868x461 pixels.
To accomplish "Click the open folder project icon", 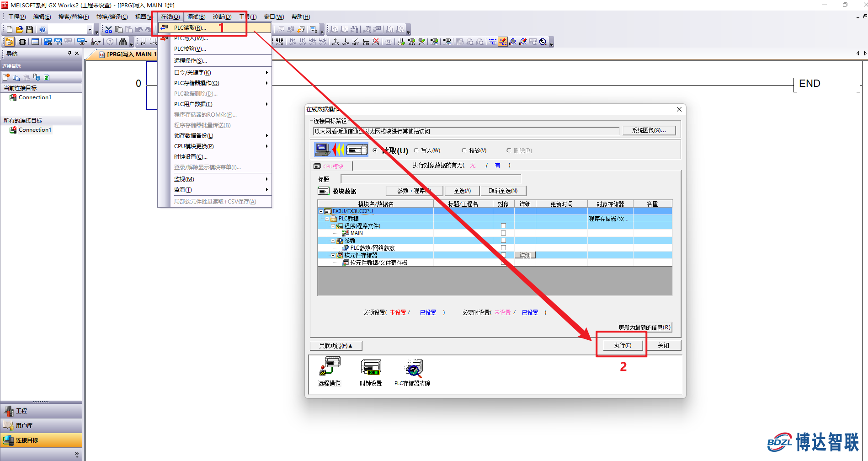I will [x=20, y=30].
